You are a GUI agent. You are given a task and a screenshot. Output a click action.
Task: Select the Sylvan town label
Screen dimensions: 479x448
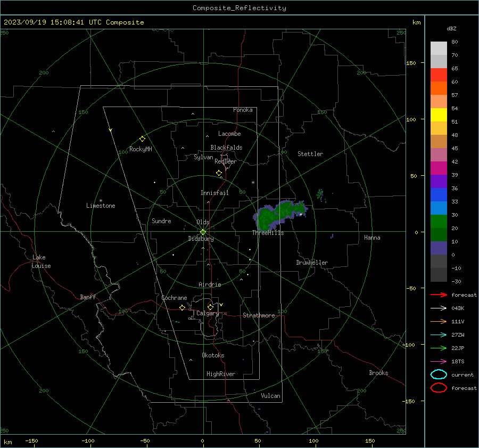coord(203,157)
